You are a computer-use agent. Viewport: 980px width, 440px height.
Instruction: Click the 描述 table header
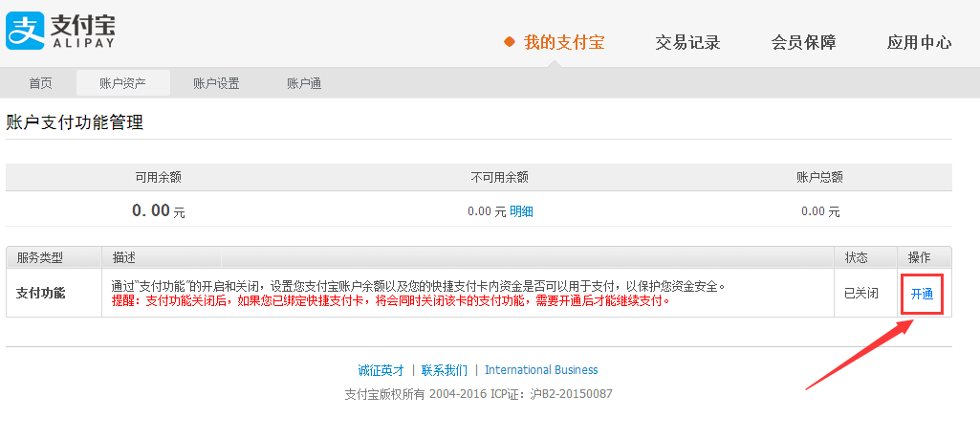(123, 257)
